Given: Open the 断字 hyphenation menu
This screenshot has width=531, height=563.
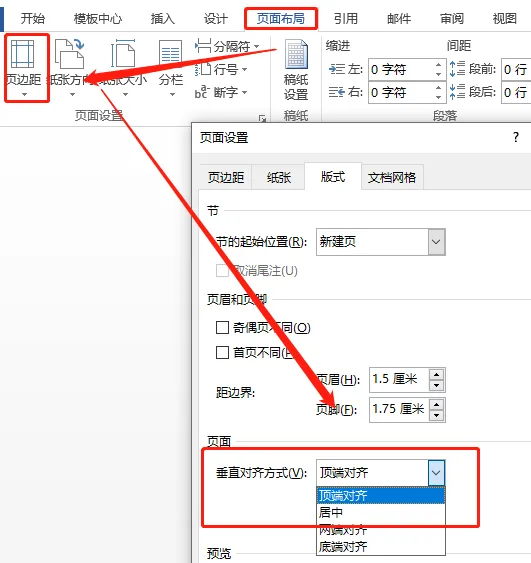Looking at the screenshot, I should click(x=221, y=92).
